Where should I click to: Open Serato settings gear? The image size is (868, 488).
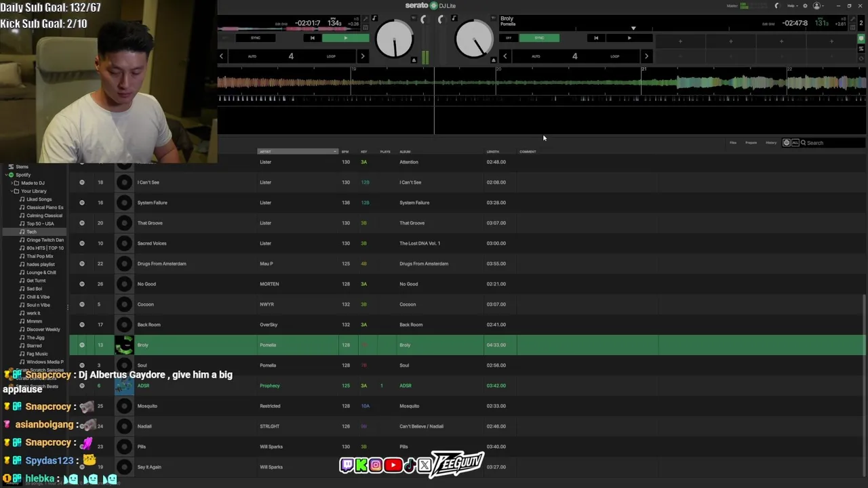point(805,5)
